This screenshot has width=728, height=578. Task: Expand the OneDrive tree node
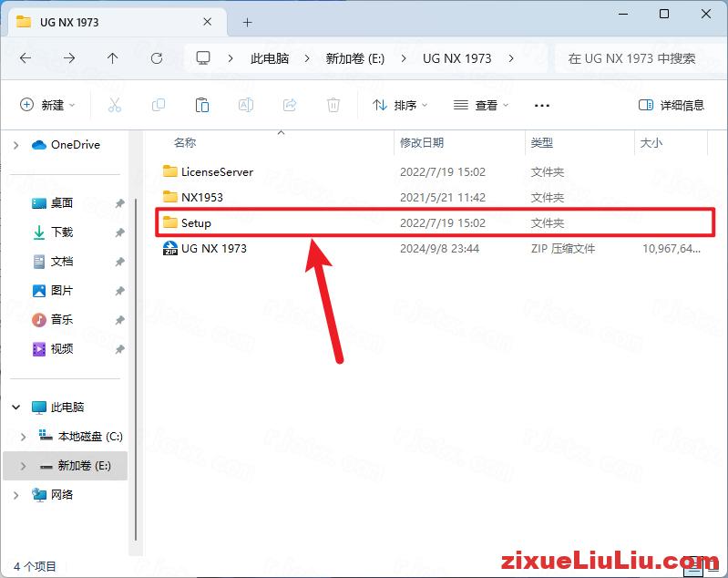[x=16, y=146]
